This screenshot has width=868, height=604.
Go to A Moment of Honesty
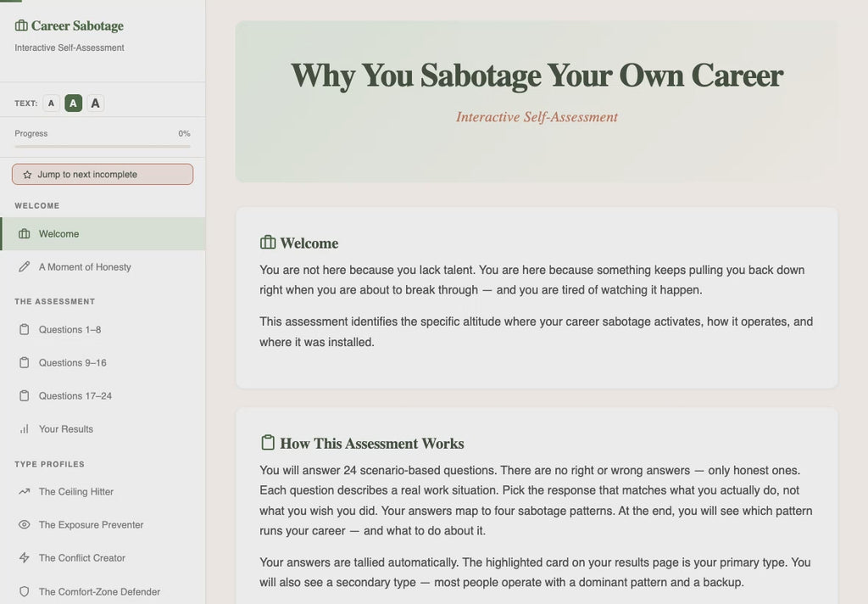(x=103, y=267)
